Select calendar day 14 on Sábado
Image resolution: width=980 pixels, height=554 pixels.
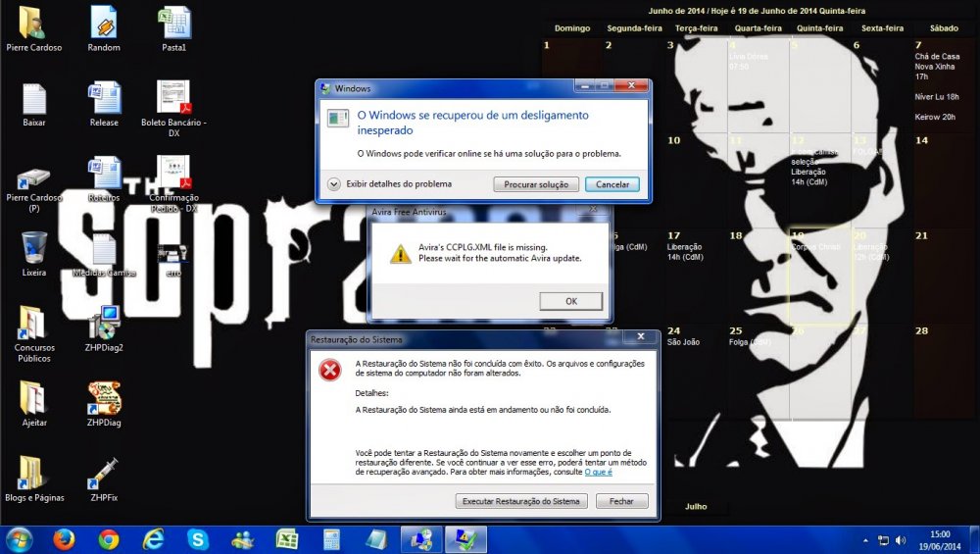pyautogui.click(x=944, y=180)
